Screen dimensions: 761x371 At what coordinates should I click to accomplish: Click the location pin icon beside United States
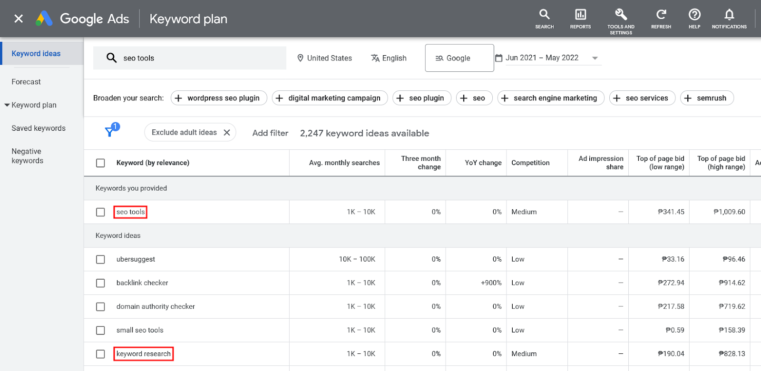tap(300, 58)
